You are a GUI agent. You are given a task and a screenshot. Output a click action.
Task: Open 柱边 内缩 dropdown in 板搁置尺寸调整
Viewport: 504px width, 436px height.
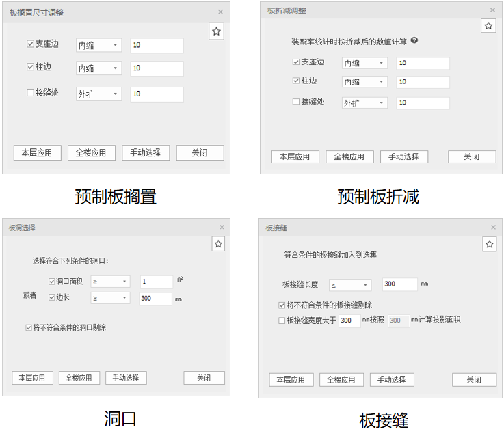pos(99,68)
